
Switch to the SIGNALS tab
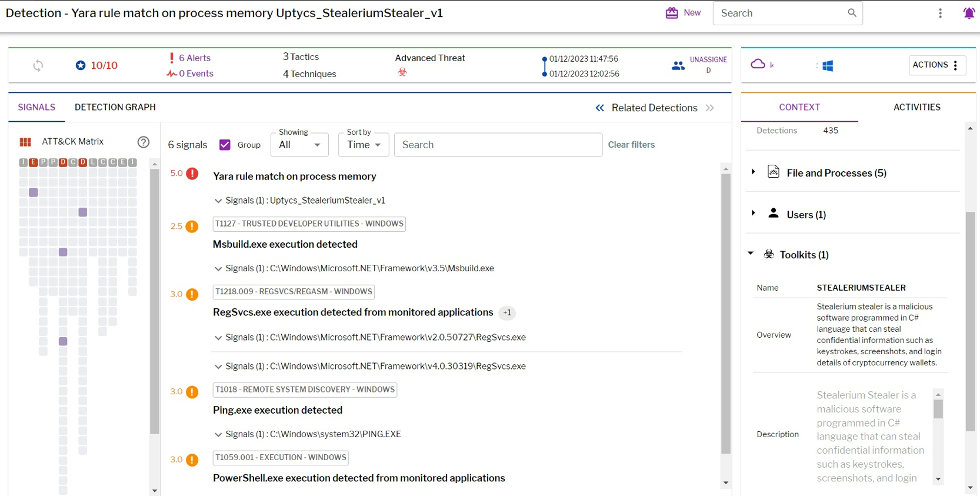tap(36, 107)
